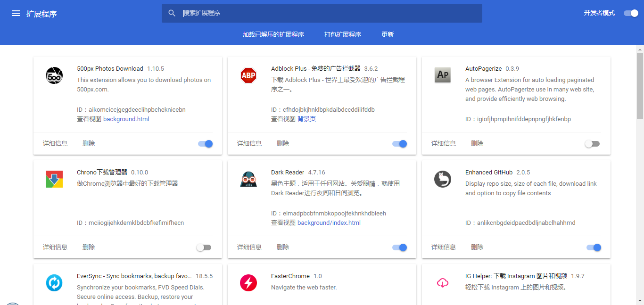Open background/index.html link for Dark Reader

pos(329,223)
